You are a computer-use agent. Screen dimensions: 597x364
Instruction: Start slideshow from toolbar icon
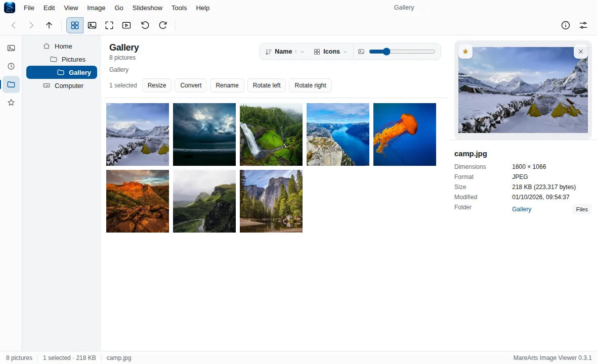click(x=126, y=25)
